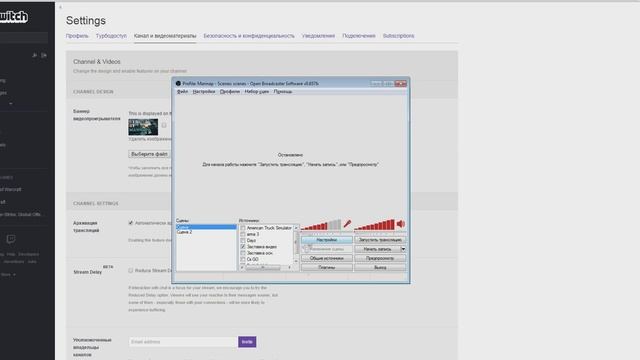This screenshot has width=640, height=360.
Task: Expand the More menu in Twitch sidebar
Action: (8, 275)
